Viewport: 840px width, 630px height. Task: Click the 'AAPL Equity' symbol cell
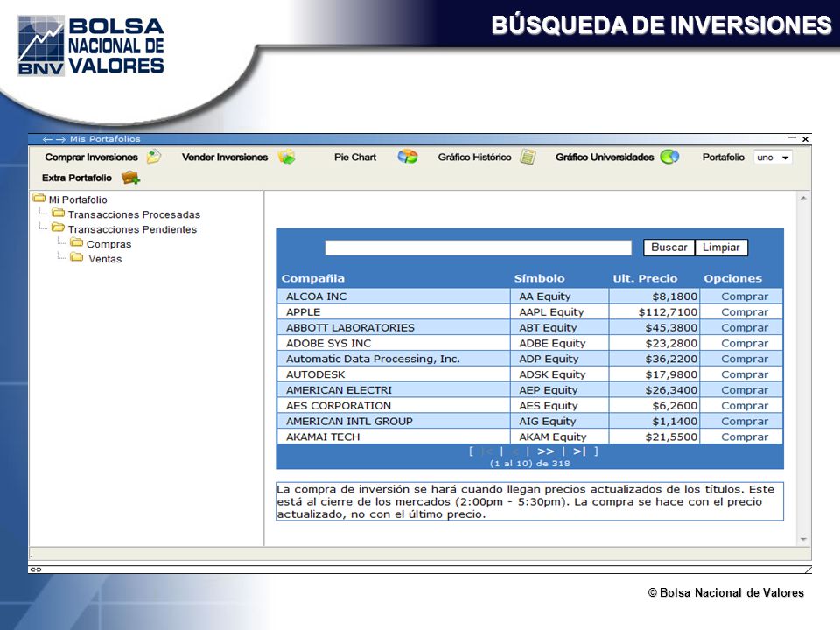559,311
